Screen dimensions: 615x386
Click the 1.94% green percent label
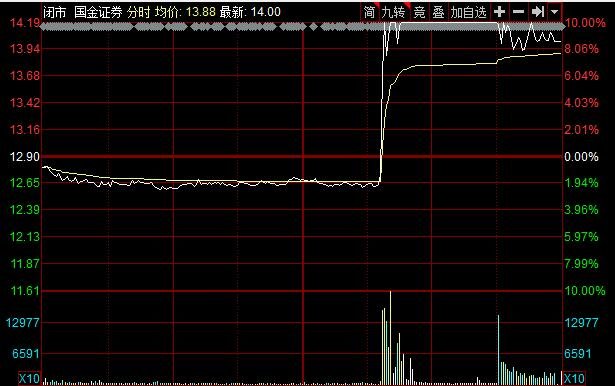coord(581,183)
